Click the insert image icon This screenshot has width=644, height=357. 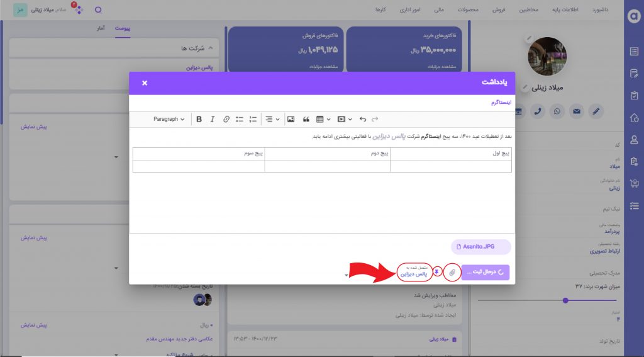(291, 119)
